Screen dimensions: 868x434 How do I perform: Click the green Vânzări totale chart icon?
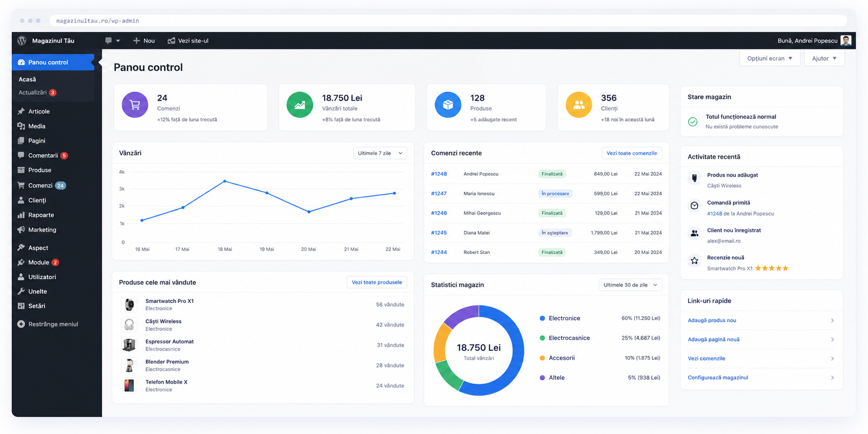[300, 105]
